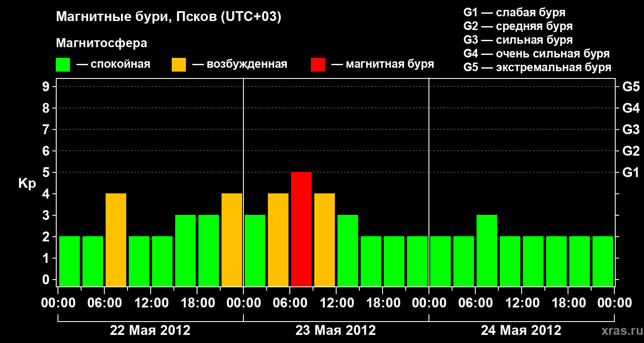Click the orange 'возбужденная' legend swatch

pos(179,65)
